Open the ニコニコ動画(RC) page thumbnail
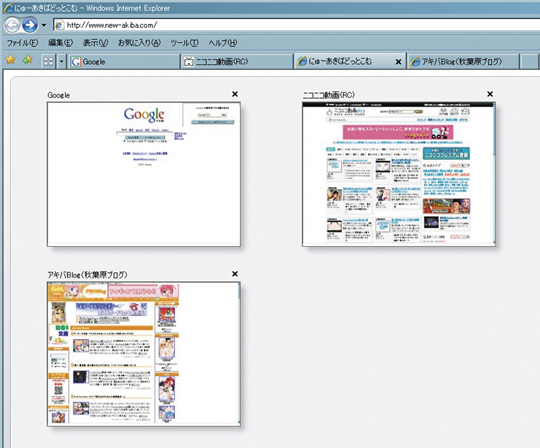Screen dimensions: 540x448 tap(399, 174)
